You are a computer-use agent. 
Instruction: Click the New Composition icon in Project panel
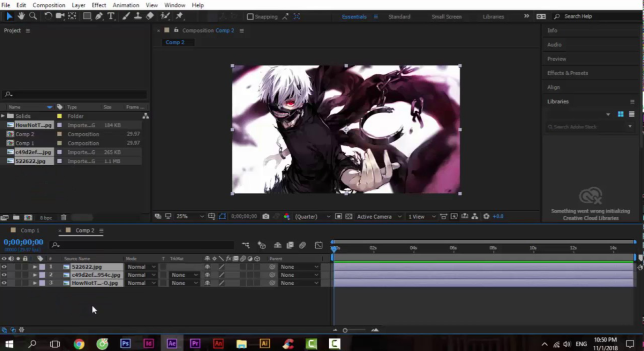(x=28, y=217)
